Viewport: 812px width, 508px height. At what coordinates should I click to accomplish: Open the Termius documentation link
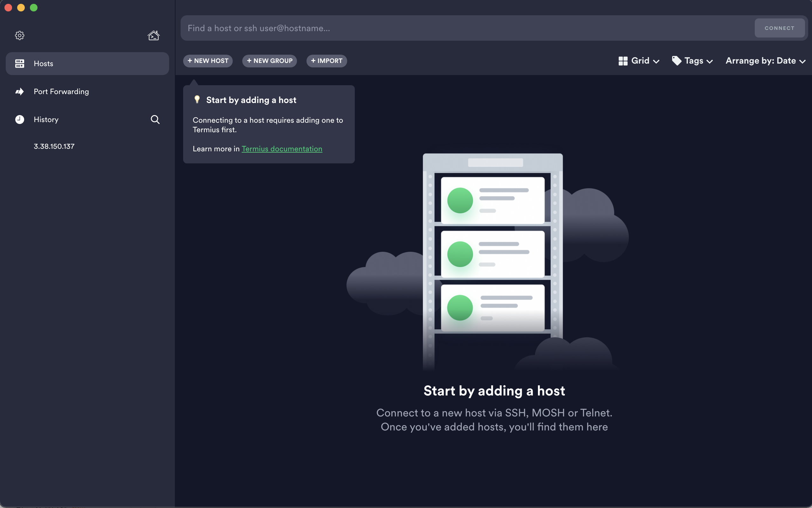click(281, 149)
